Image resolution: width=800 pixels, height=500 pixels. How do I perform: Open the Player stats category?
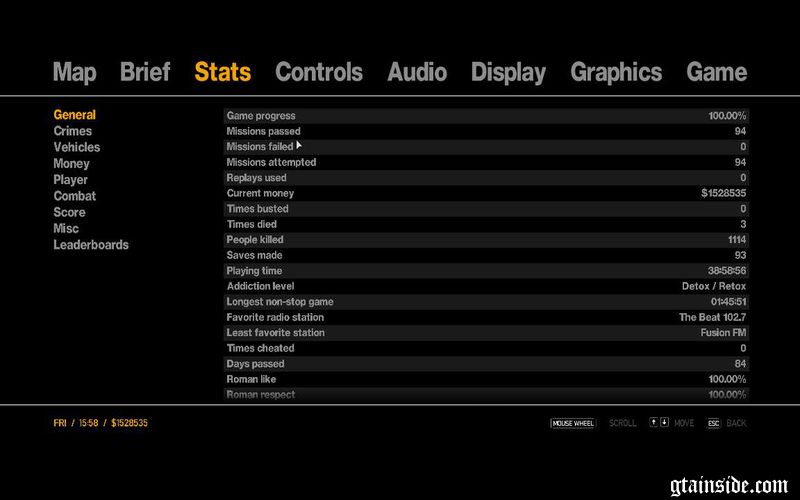pyautogui.click(x=70, y=180)
